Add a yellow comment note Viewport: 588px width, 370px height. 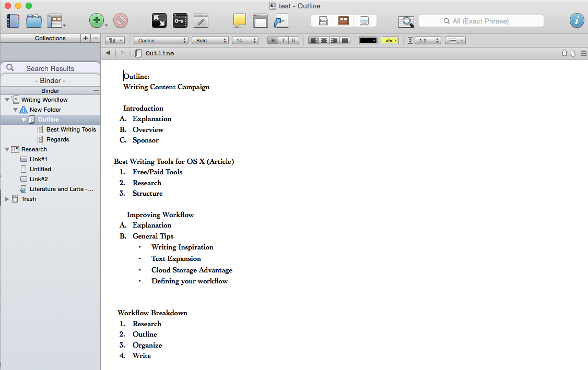(239, 21)
